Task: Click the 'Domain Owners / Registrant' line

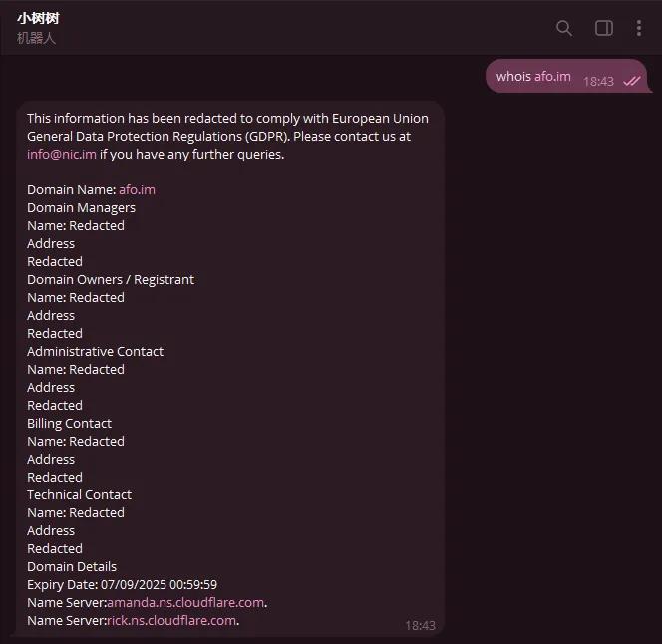Action: [x=111, y=280]
